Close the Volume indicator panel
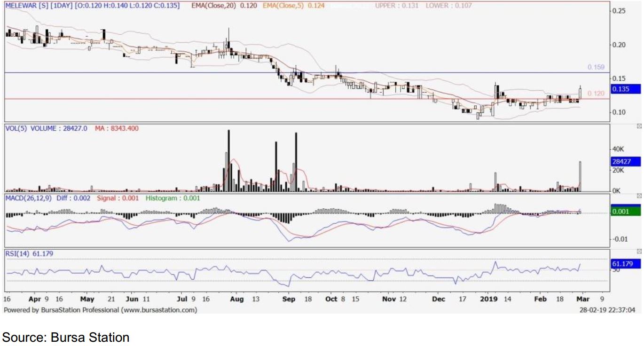Viewport: 644px width, 346px height. (x=639, y=126)
